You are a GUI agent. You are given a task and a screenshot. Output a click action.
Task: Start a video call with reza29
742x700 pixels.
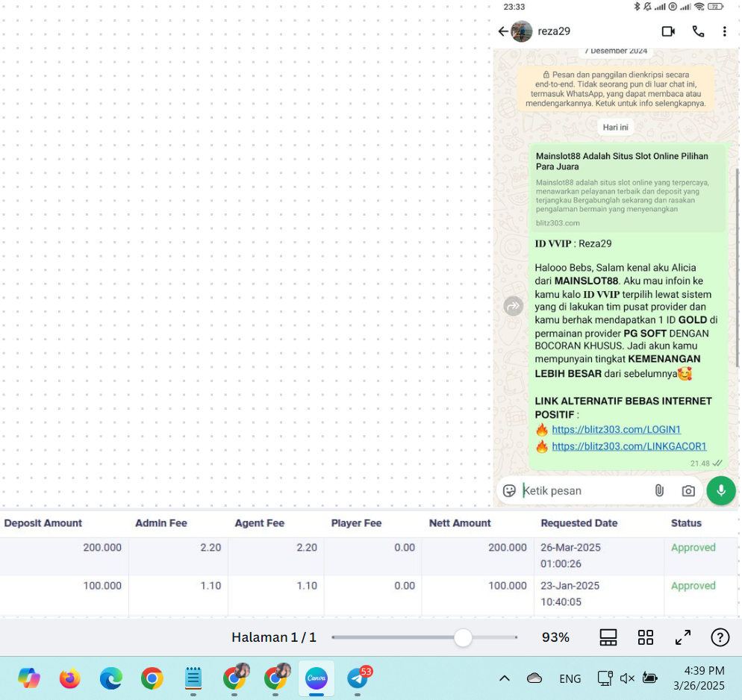[668, 31]
